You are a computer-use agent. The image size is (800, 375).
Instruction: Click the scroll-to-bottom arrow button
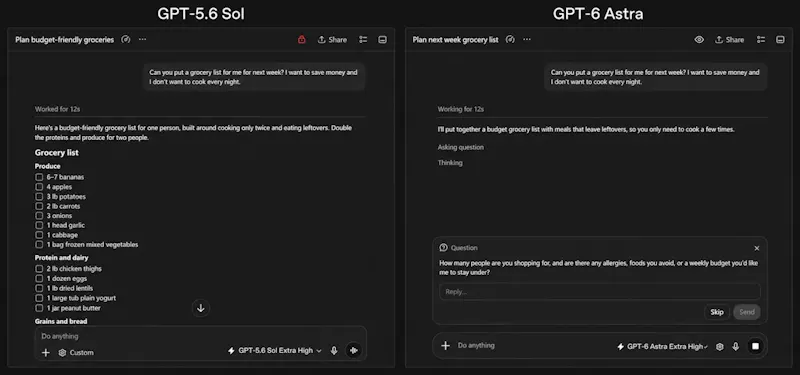[201, 308]
